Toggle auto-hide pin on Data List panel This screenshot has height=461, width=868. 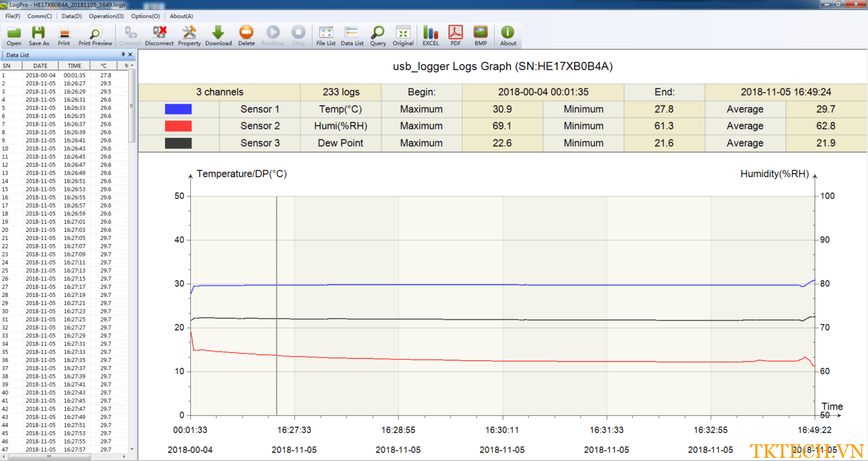point(123,55)
